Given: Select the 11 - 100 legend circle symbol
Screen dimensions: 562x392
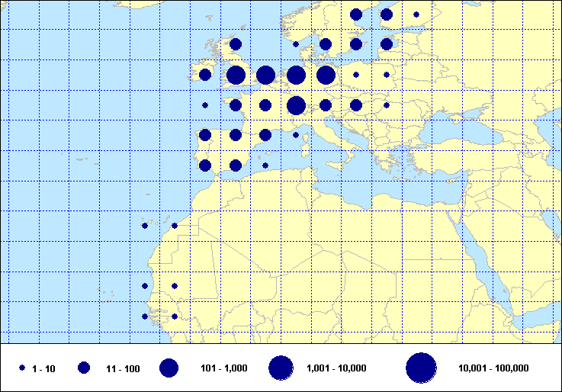Looking at the screenshot, I should 84,368.
